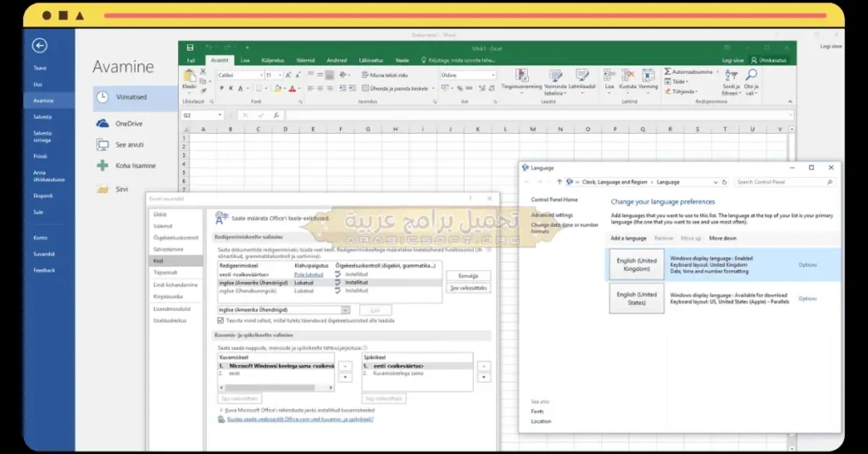Select Ekspordi in Word backstage sidebar
The image size is (868, 454).
(x=43, y=195)
